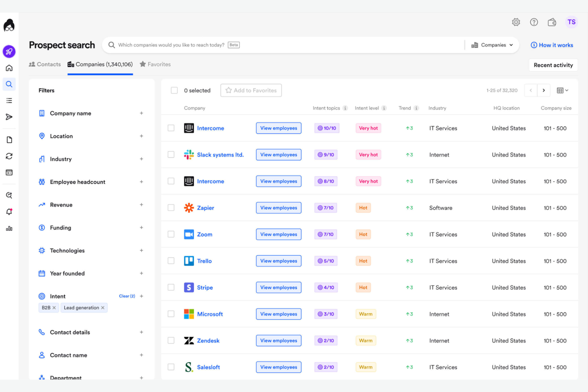The height and width of the screenshot is (392, 588).
Task: Select the list icon in the sidebar
Action: tap(9, 100)
